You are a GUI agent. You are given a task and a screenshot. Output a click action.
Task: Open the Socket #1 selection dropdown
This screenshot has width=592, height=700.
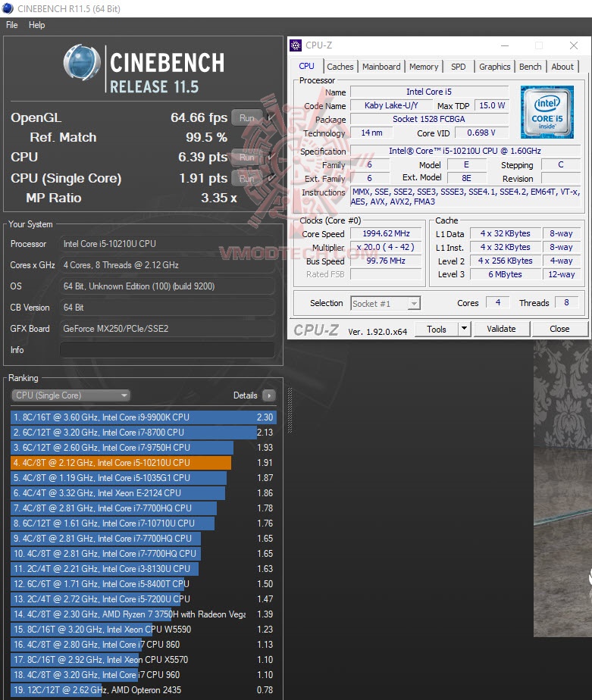386,304
